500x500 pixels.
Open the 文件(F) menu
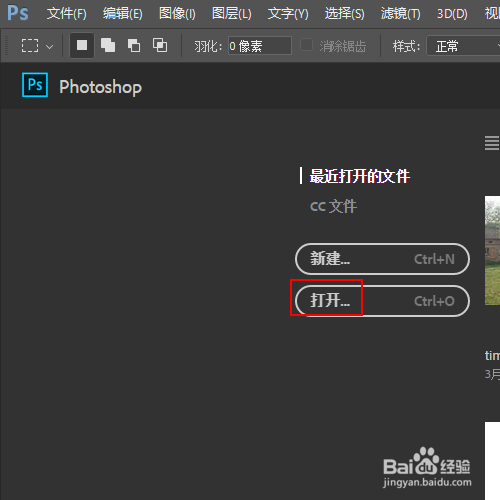67,14
